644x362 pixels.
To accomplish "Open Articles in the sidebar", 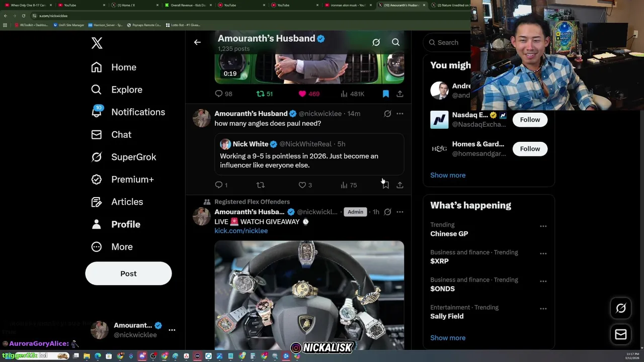I will pos(117,202).
